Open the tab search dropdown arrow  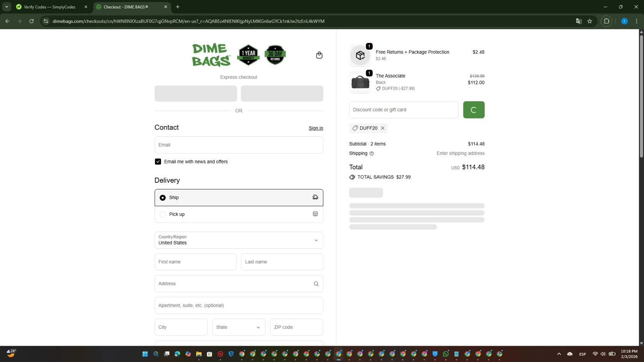click(7, 7)
